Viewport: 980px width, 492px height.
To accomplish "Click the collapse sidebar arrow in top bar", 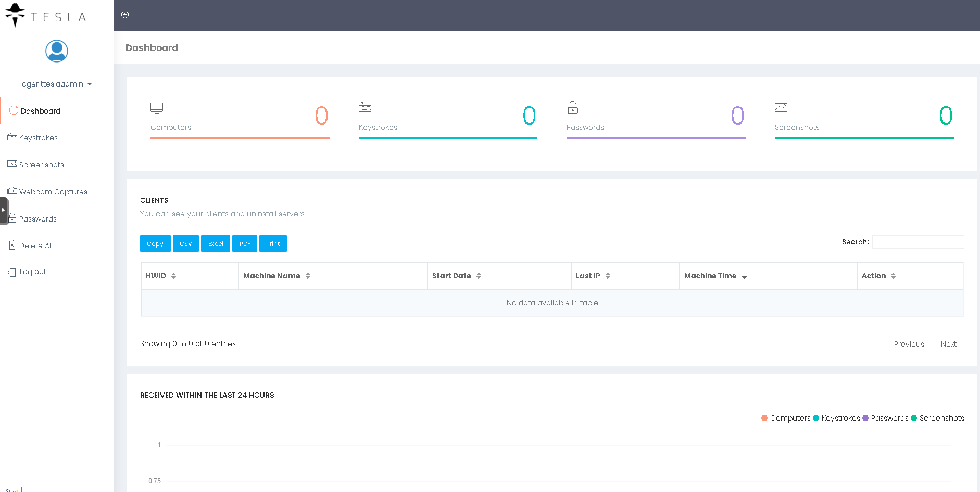I will (x=125, y=15).
